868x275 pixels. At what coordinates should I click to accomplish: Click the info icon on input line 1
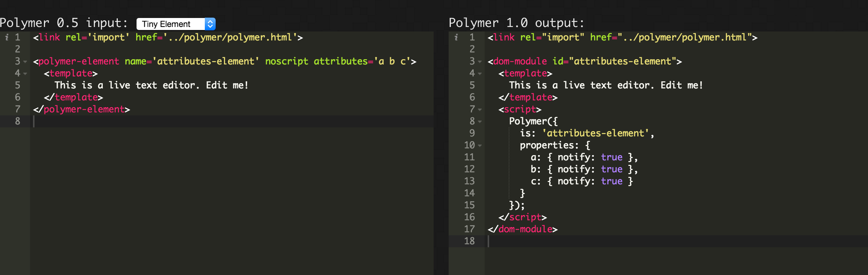pyautogui.click(x=7, y=37)
